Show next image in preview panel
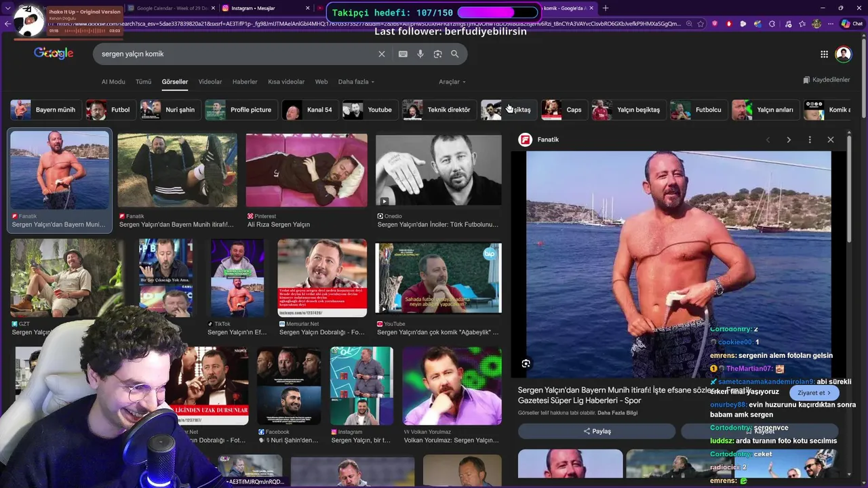868x488 pixels. click(x=789, y=140)
